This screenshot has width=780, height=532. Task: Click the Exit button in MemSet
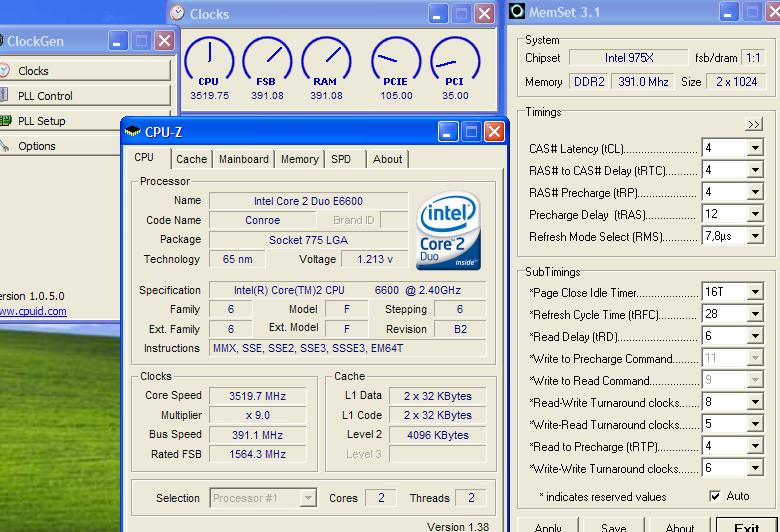746,526
